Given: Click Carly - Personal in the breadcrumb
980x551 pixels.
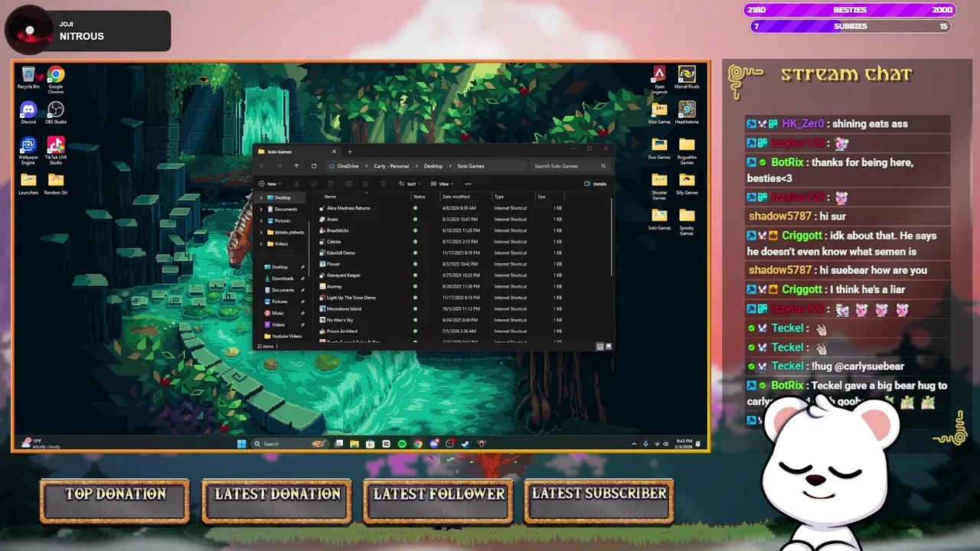Looking at the screenshot, I should (391, 166).
